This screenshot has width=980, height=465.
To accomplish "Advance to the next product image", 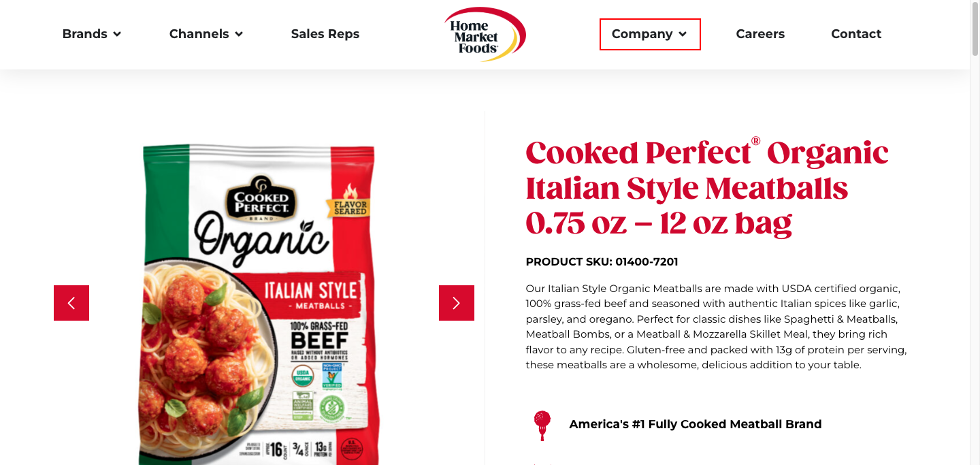I will [457, 303].
